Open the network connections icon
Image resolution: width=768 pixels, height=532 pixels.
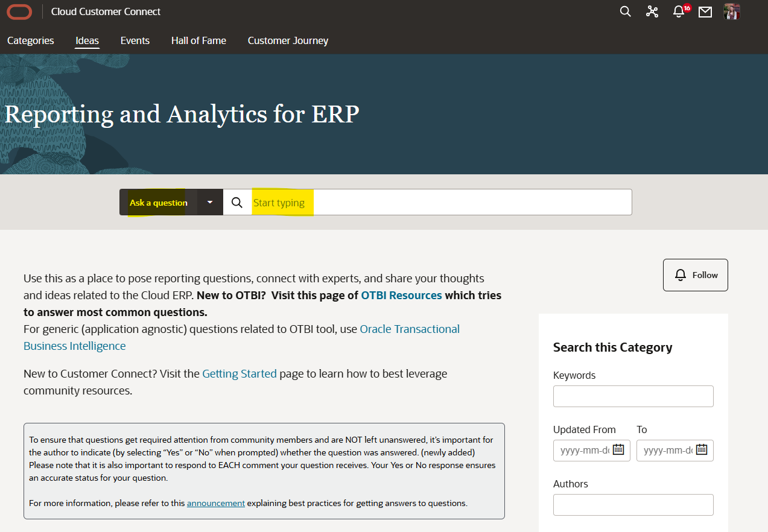652,11
